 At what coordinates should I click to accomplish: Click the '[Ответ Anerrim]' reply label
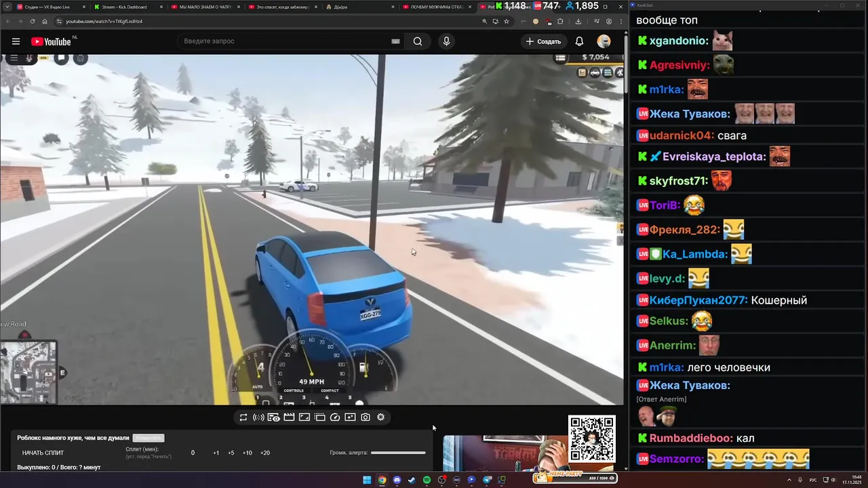coord(661,399)
